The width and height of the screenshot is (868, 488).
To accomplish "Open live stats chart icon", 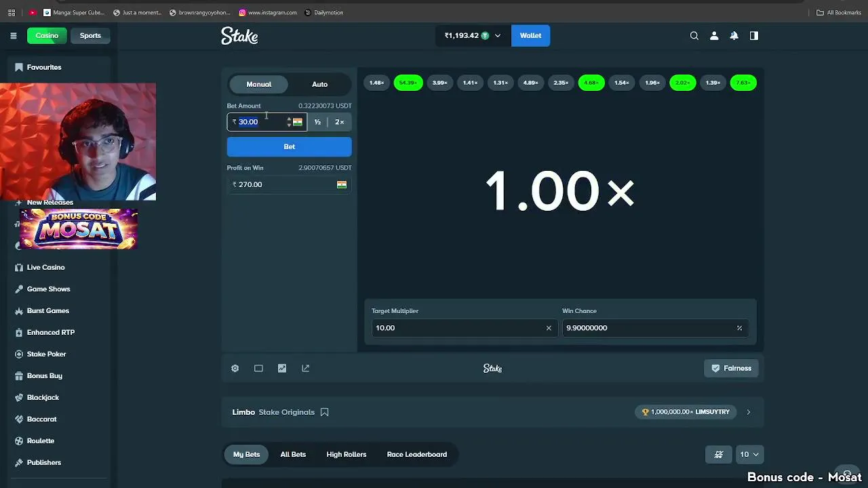I will tap(282, 368).
